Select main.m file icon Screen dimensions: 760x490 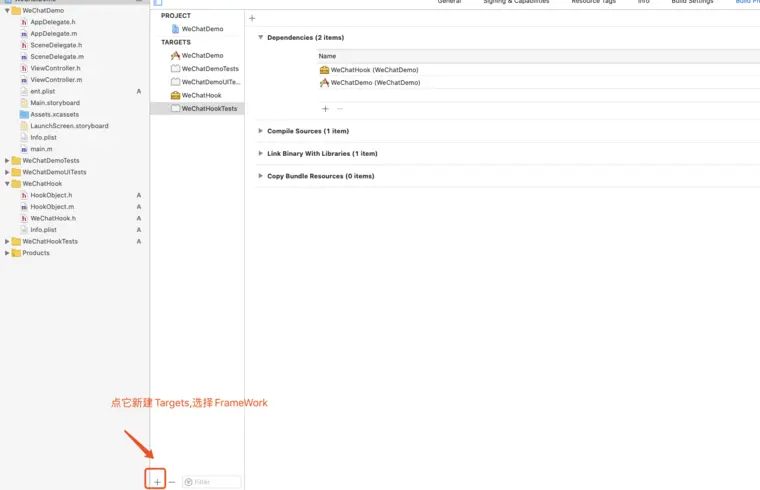pyautogui.click(x=24, y=149)
